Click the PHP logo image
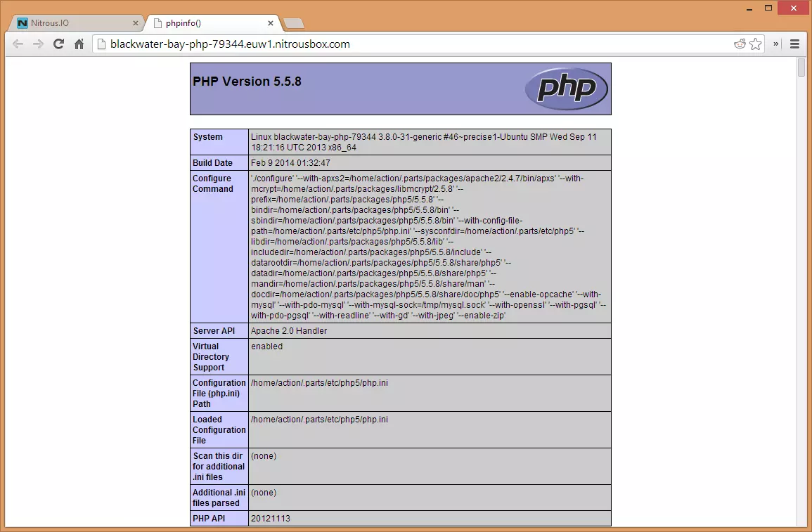Image resolution: width=812 pixels, height=532 pixels. pyautogui.click(x=566, y=89)
